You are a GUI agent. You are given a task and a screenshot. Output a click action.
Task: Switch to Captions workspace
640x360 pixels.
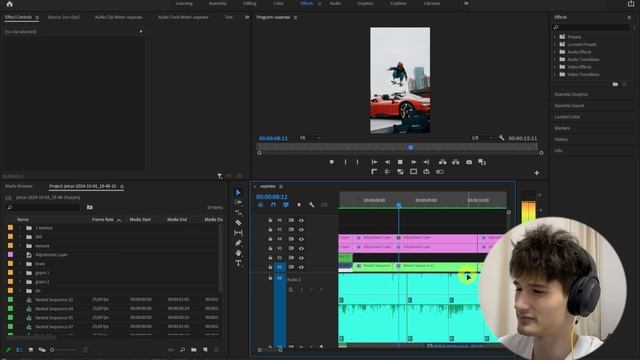click(398, 3)
